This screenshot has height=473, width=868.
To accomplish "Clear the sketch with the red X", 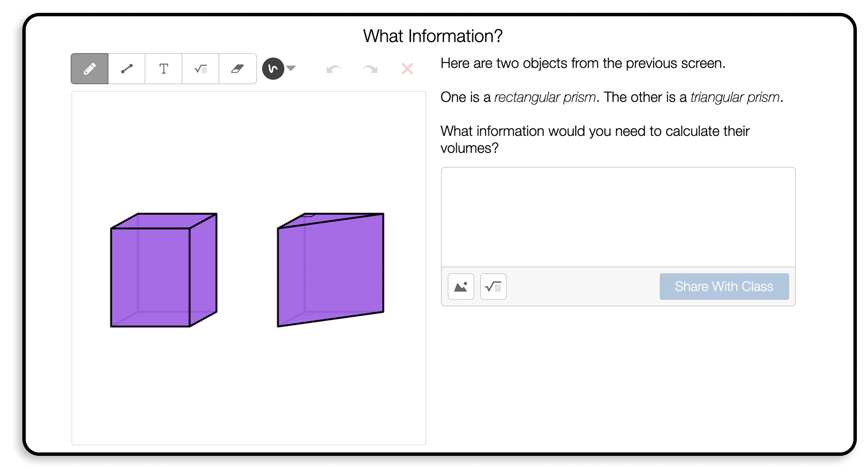I will point(407,69).
